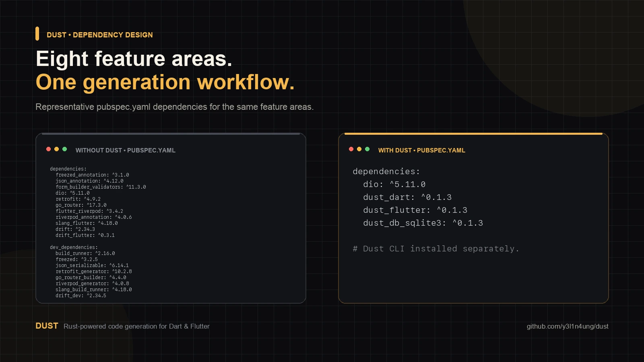Select 'retrofit: ^4.9.2' line
The width and height of the screenshot is (644, 362).
78,199
